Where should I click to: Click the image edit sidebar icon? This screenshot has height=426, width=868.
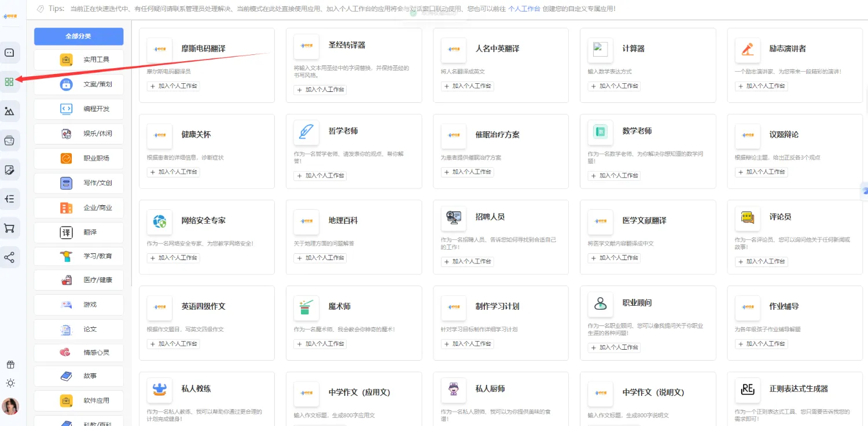click(x=9, y=170)
